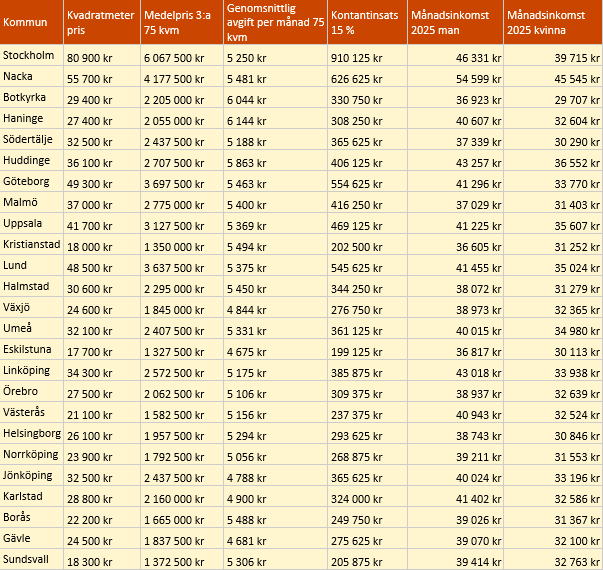Click the cell 40 024 kr
Viewport: 603px width, 570px height.
click(x=455, y=475)
